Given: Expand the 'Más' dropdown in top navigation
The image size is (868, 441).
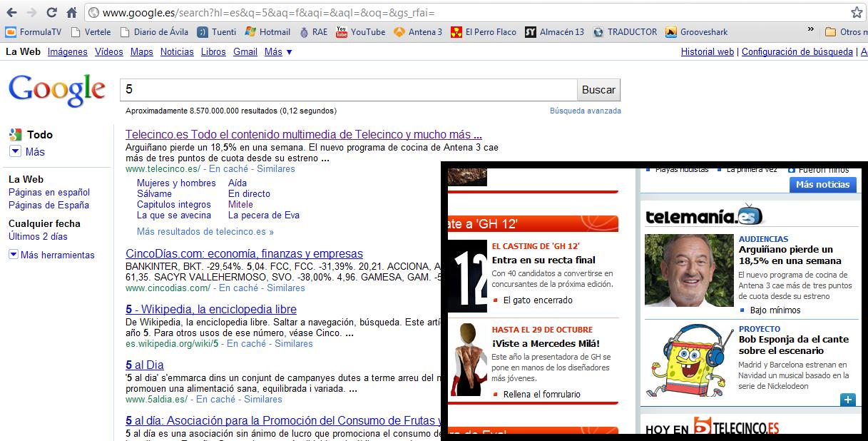Looking at the screenshot, I should click(x=277, y=51).
